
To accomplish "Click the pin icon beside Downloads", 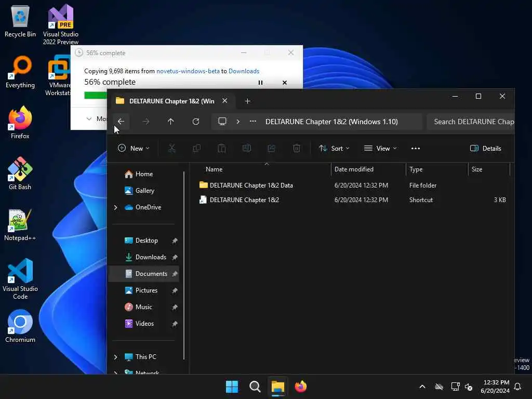I will 175,258.
